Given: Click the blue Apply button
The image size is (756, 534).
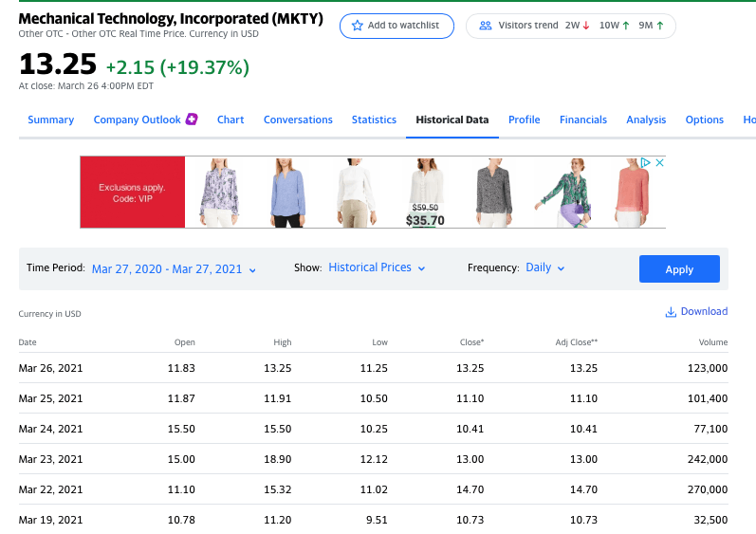Looking at the screenshot, I should tap(679, 269).
